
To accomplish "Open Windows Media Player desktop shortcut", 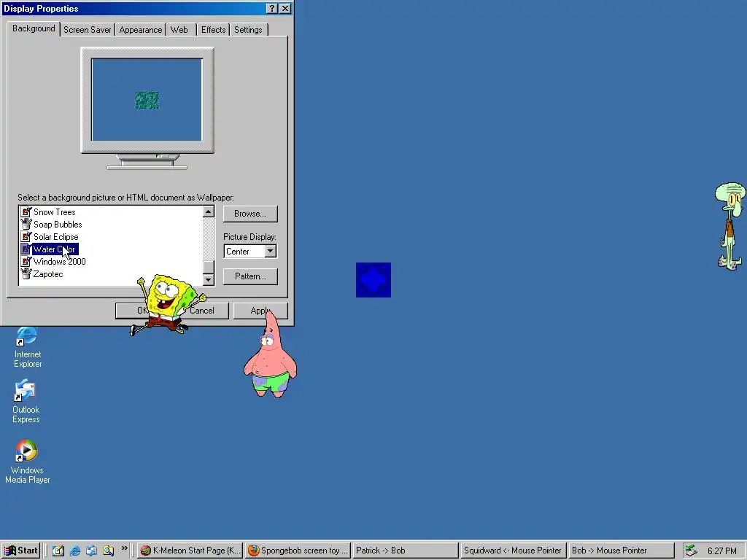I will pos(27,462).
